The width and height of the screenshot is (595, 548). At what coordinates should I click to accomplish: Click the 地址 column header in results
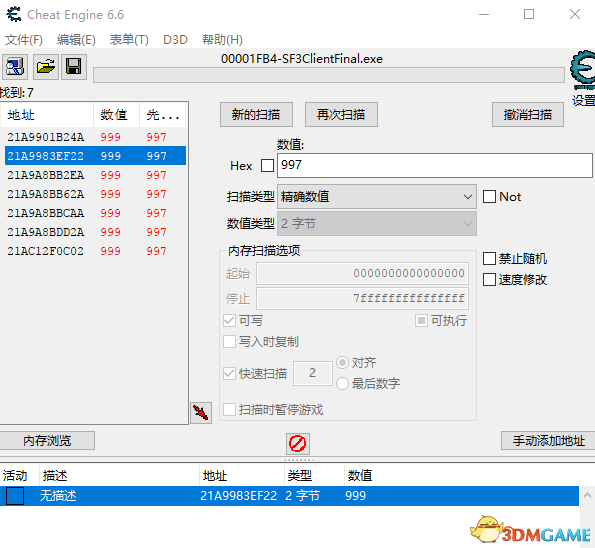click(47, 115)
